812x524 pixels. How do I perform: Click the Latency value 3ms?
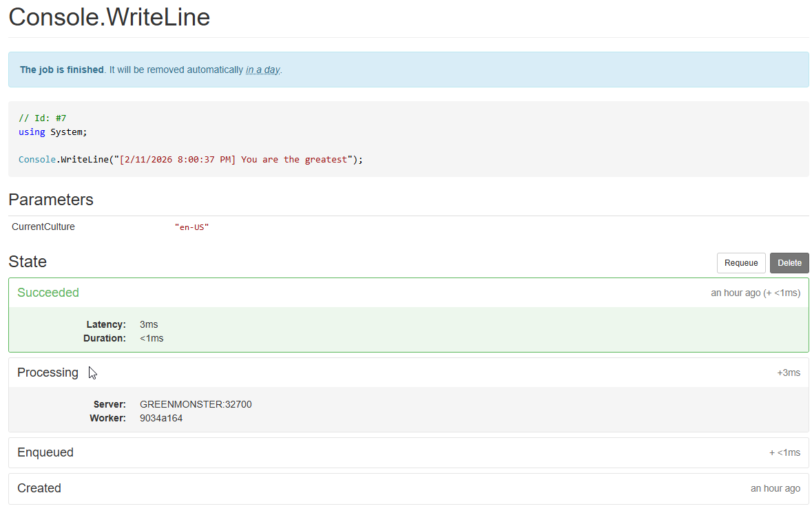pos(149,324)
